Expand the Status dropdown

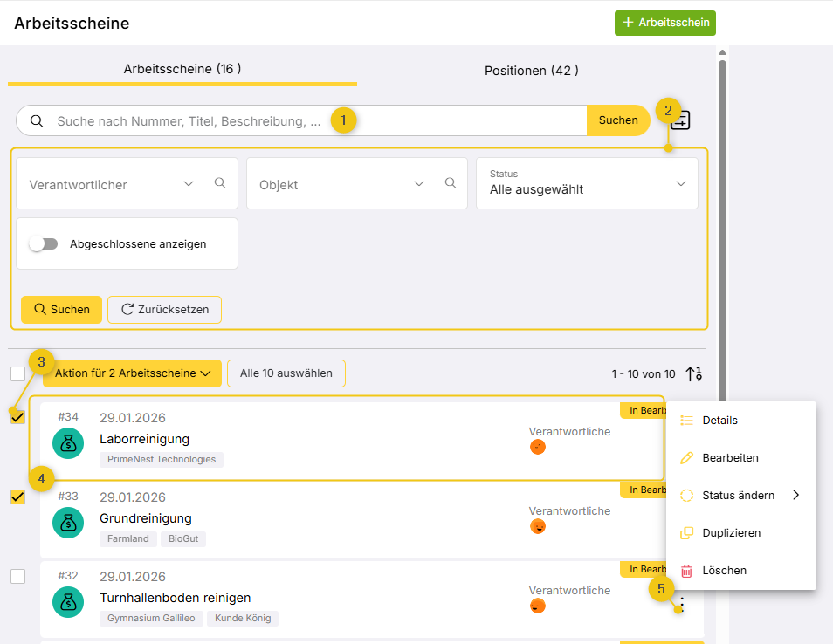pos(681,183)
